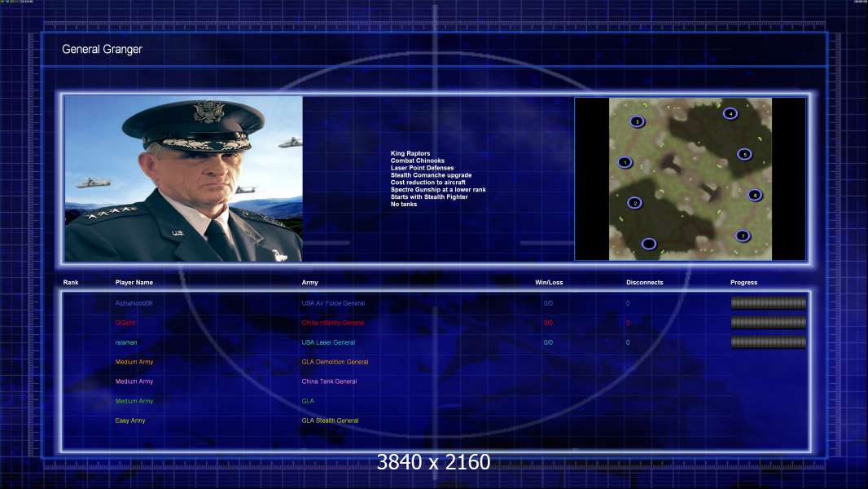The height and width of the screenshot is (489, 868).
Task: Click the progress bar in the China Infantry General row
Action: coord(769,322)
